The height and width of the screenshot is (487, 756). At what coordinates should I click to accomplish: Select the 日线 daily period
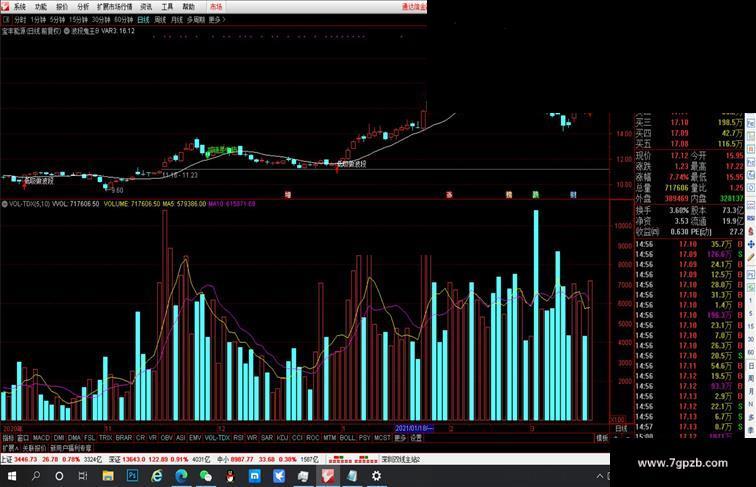[143, 20]
